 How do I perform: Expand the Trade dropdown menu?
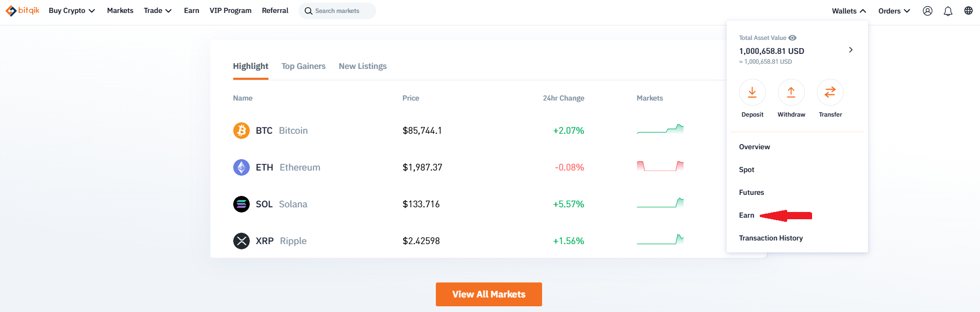pos(158,11)
